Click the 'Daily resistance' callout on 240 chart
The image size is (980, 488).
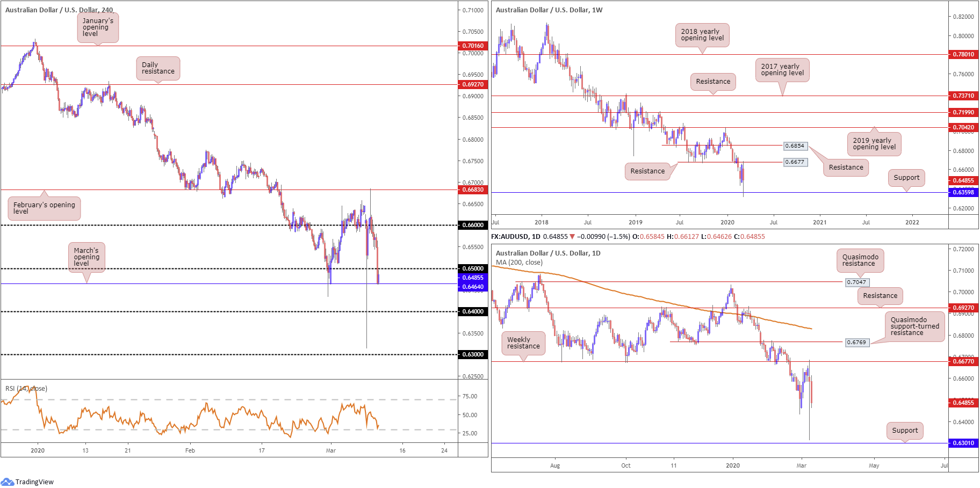[158, 68]
